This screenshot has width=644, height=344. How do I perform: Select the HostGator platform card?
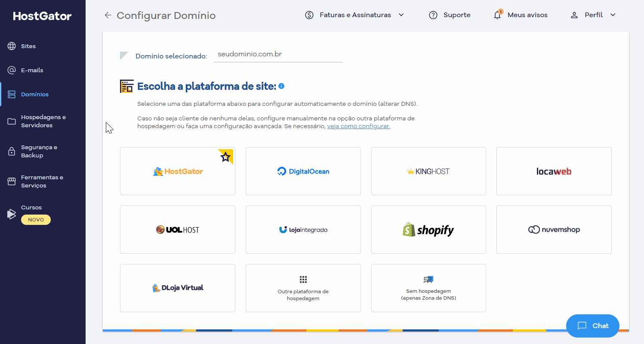(178, 171)
